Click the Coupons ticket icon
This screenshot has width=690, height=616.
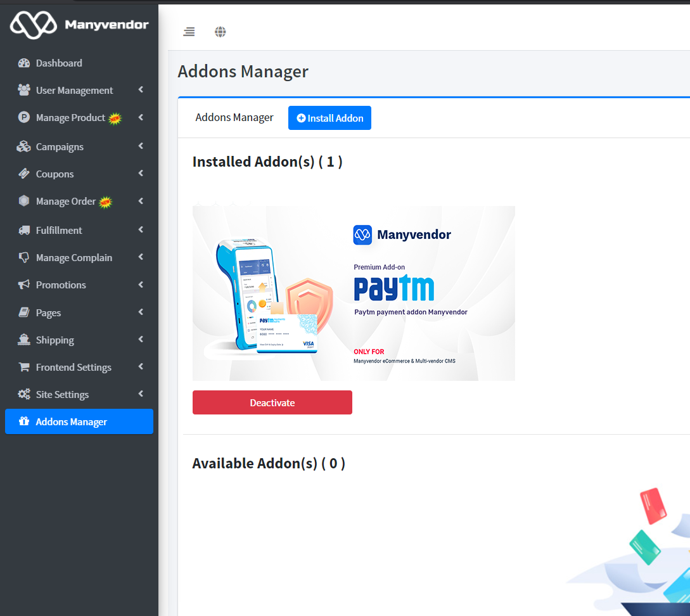(x=24, y=174)
